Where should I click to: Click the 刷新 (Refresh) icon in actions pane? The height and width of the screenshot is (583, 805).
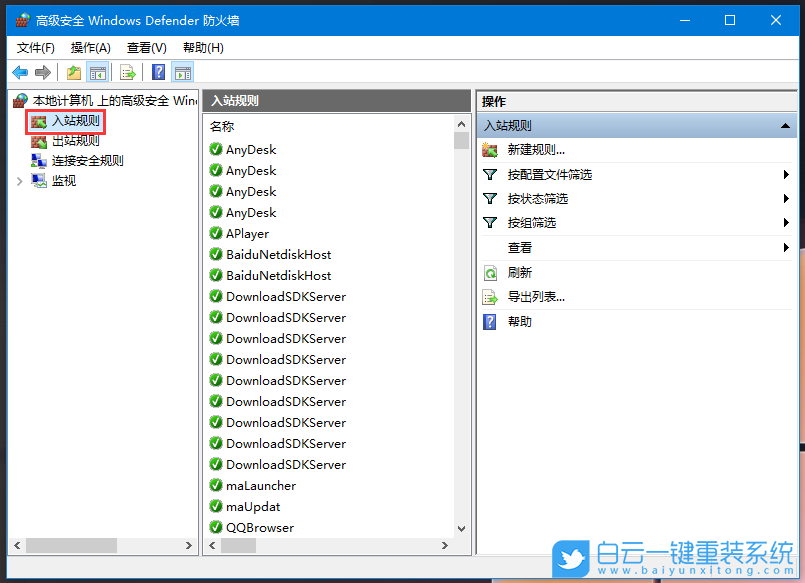click(489, 271)
